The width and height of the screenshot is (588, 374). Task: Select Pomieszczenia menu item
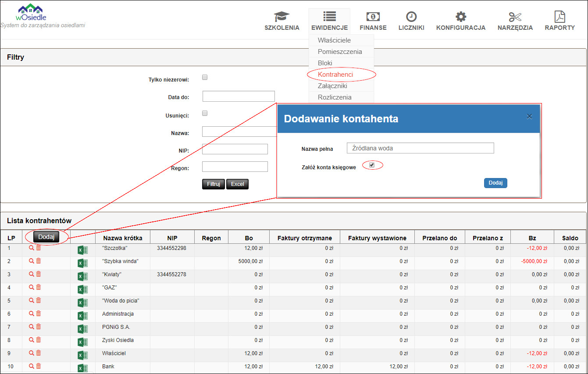(340, 52)
